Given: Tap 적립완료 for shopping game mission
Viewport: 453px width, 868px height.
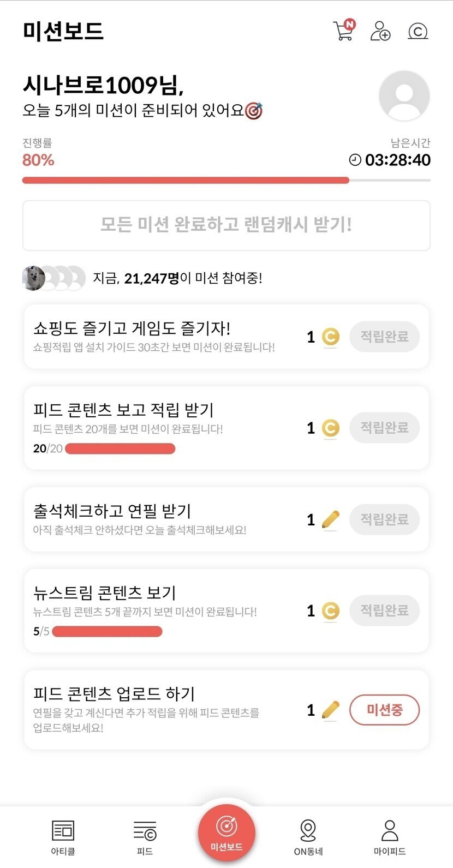Looking at the screenshot, I should pyautogui.click(x=384, y=337).
